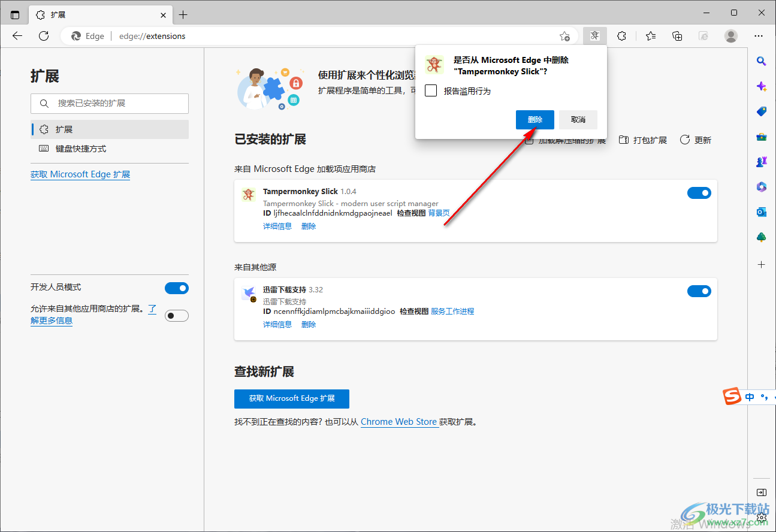Enable 允许来自其他应用商店的扩展 toggle
This screenshot has height=532, width=776.
[x=176, y=316]
